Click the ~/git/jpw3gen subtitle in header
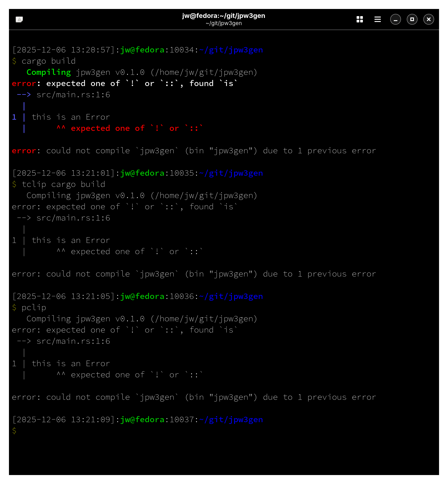Screen dimensions: 448x484 [x=224, y=23]
